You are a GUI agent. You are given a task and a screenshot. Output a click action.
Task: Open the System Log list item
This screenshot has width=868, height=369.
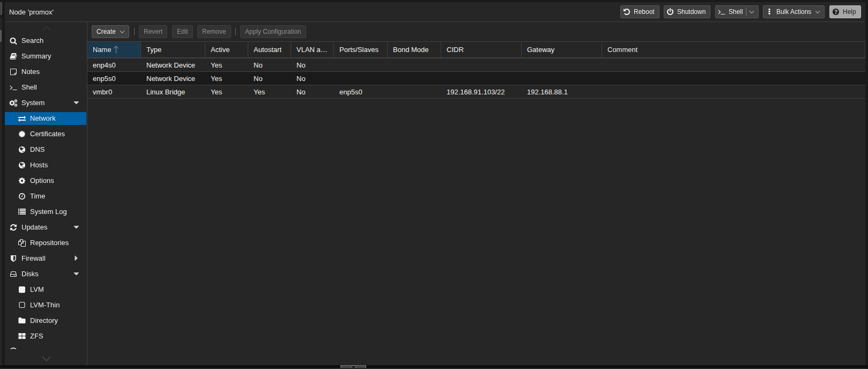(48, 212)
